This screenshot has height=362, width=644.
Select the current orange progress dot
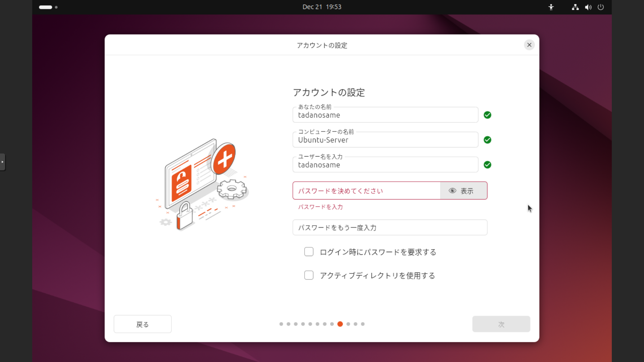pyautogui.click(x=340, y=324)
